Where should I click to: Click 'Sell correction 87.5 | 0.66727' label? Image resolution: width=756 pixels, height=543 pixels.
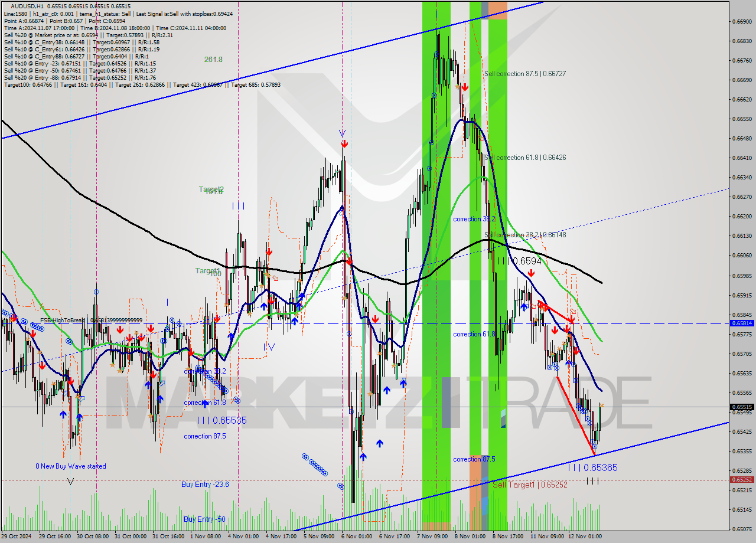click(x=524, y=74)
